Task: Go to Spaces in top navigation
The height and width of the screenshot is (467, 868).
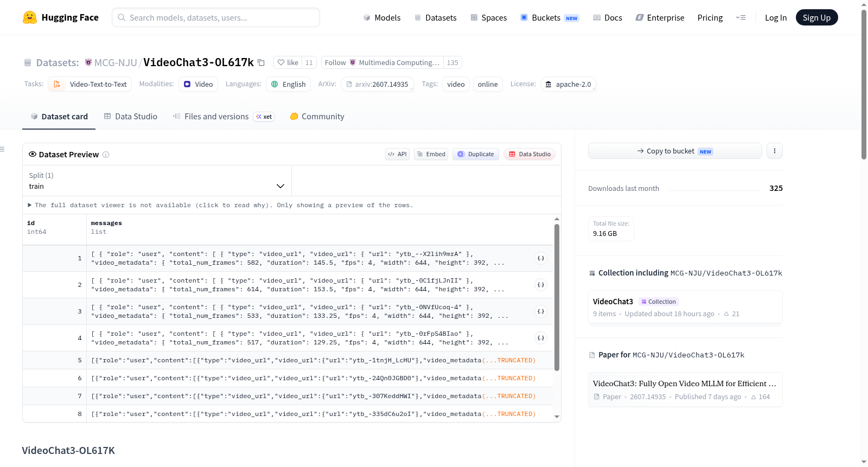Action: pyautogui.click(x=488, y=17)
